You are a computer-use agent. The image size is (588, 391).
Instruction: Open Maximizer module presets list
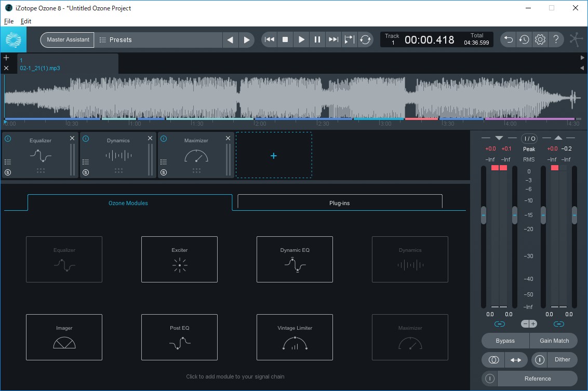164,162
